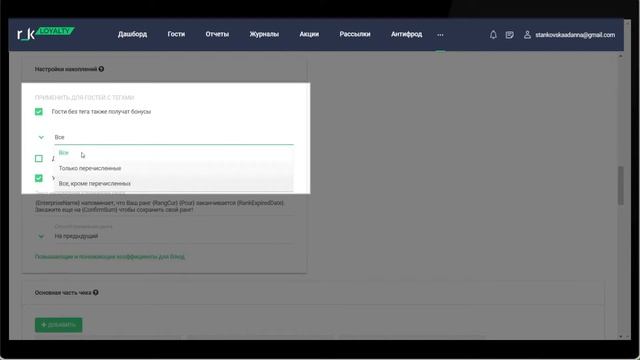
Task: Open the help icon next to Настройки накоплений
Action: pyautogui.click(x=101, y=69)
